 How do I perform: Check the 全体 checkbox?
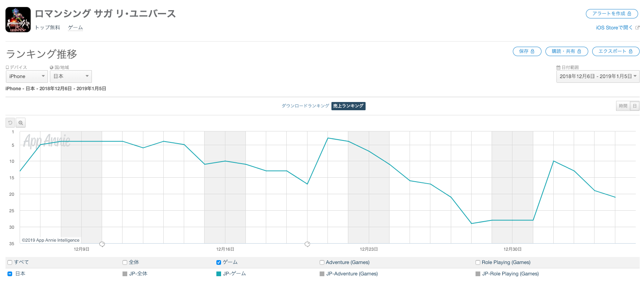[125, 262]
